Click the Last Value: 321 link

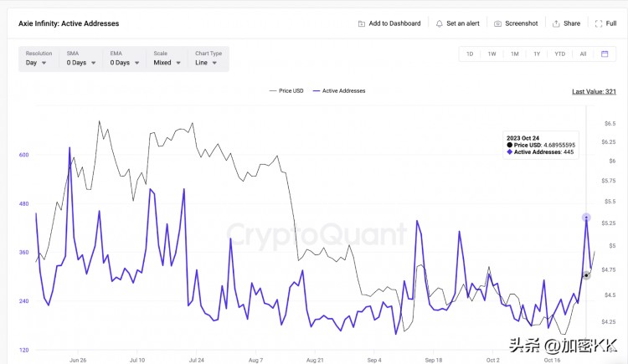click(x=594, y=92)
